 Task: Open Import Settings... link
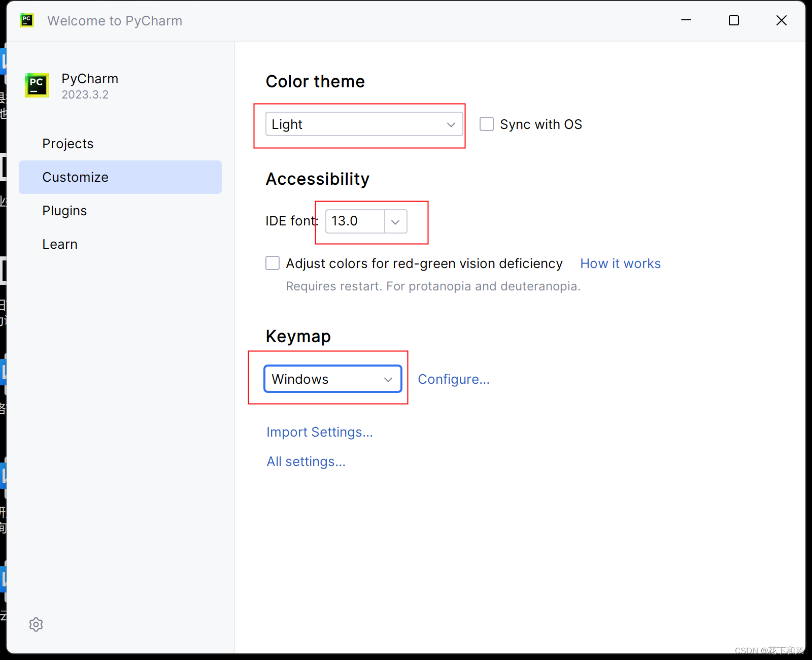[320, 432]
